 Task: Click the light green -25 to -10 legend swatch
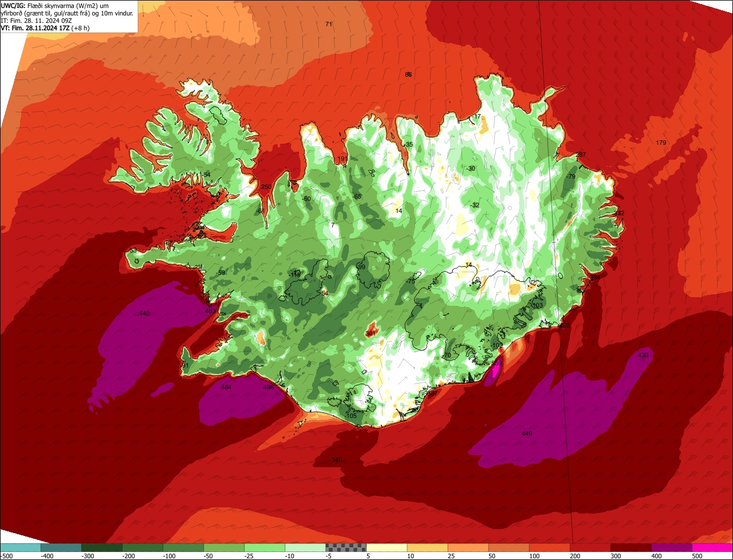(x=265, y=547)
